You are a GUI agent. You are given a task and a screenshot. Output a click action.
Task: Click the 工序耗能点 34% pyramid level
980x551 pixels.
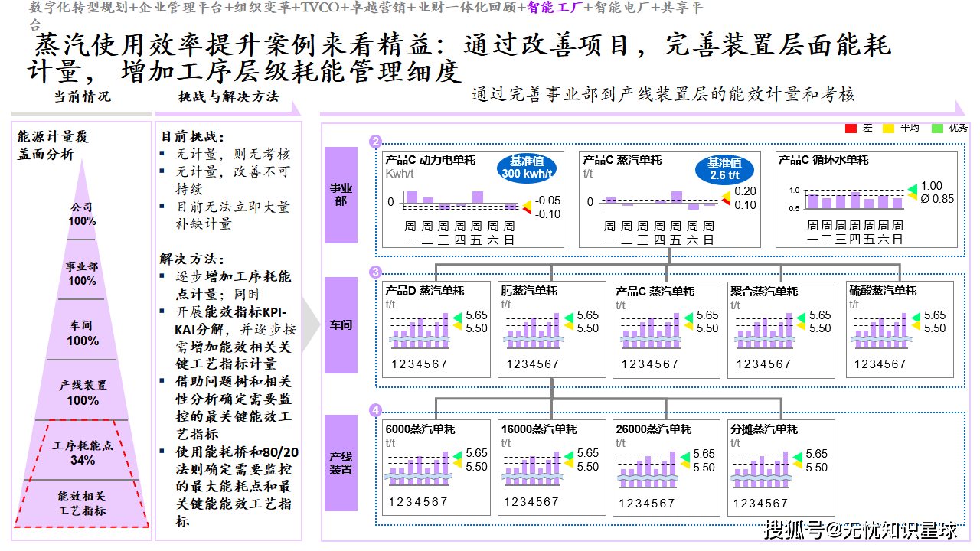(83, 452)
